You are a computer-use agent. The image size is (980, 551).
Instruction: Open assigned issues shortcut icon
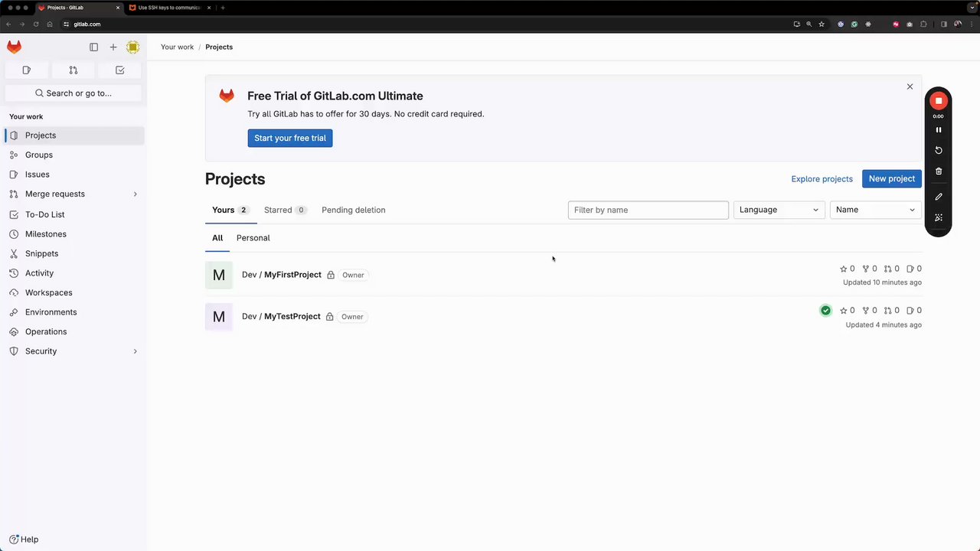point(27,70)
